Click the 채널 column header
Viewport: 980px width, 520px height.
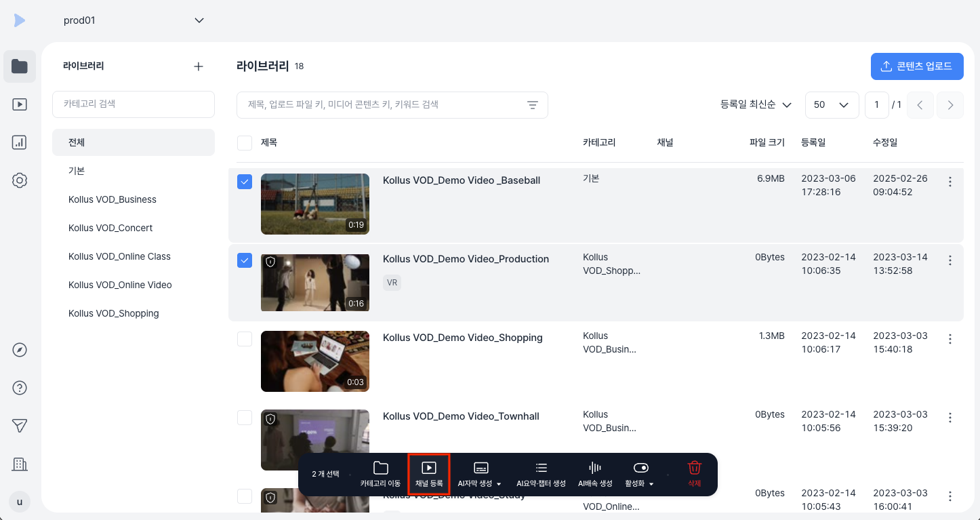[x=666, y=142]
